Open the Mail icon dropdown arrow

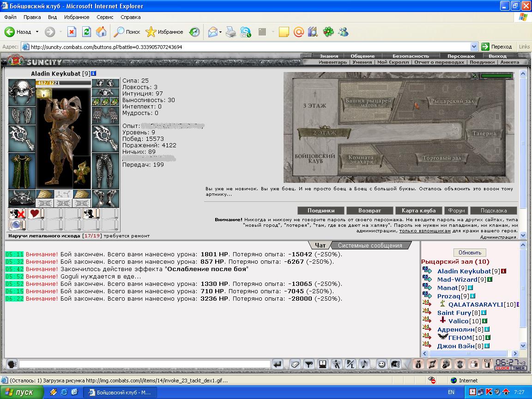(x=221, y=32)
